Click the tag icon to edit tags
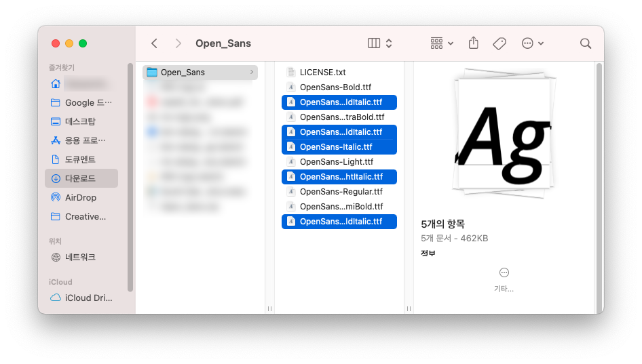642x364 pixels. (x=499, y=43)
